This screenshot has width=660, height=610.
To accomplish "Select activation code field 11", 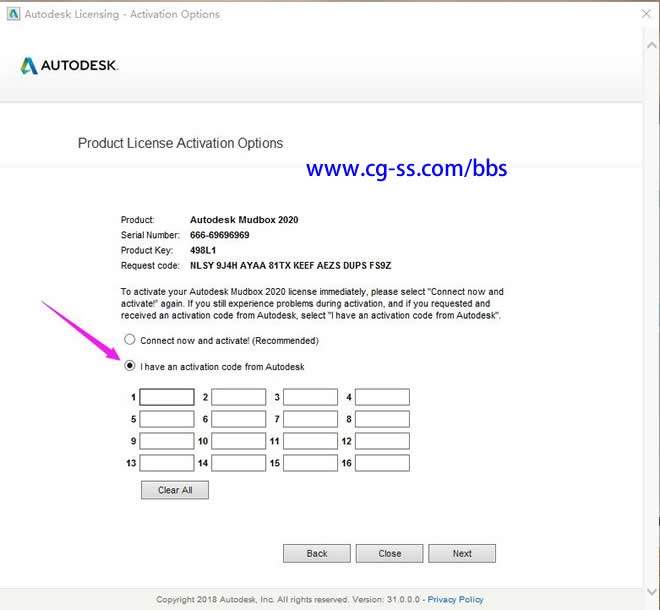I will (310, 441).
